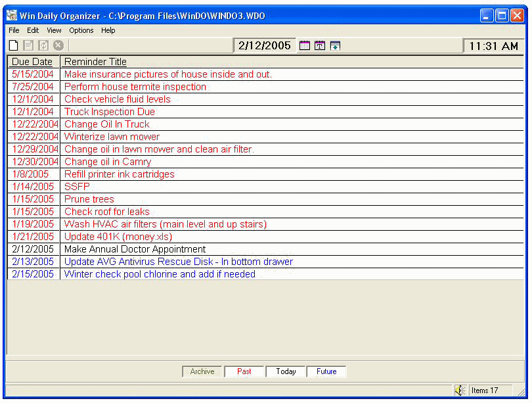Toggle the Future filter button
Image resolution: width=532 pixels, height=403 pixels.
point(326,371)
